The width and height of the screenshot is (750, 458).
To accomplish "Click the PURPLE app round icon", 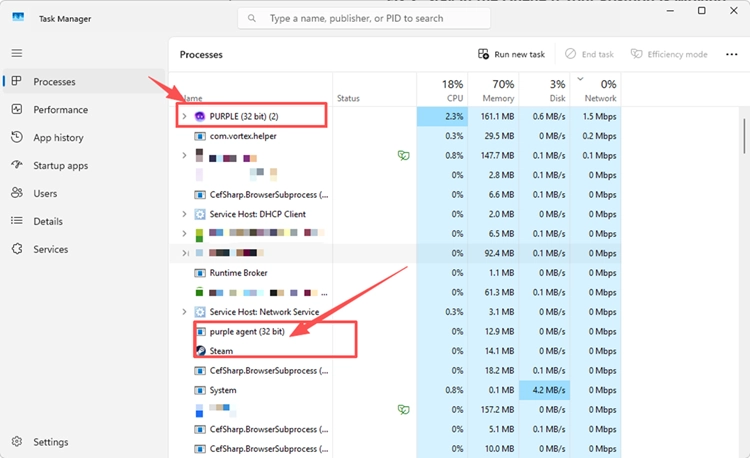I will point(199,116).
